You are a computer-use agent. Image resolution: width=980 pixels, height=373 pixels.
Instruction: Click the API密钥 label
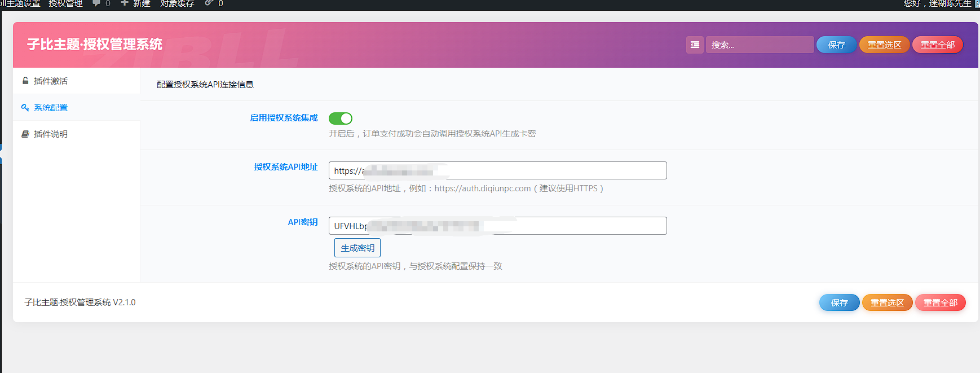click(x=303, y=222)
